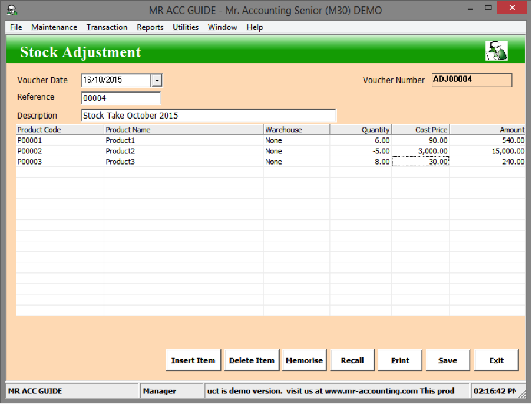Click quantity 6.00 cell
Screen dimensions: 532x404
point(361,140)
